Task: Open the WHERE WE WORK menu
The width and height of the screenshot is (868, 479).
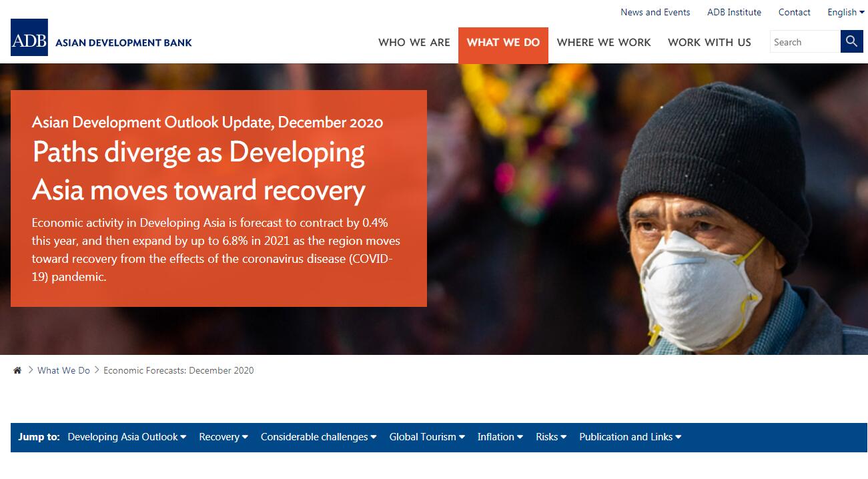Action: [604, 43]
